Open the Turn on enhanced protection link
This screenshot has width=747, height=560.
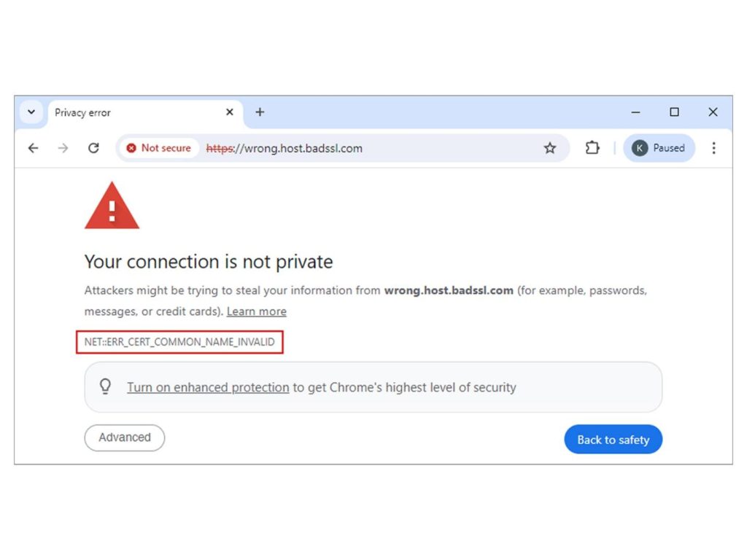(208, 388)
